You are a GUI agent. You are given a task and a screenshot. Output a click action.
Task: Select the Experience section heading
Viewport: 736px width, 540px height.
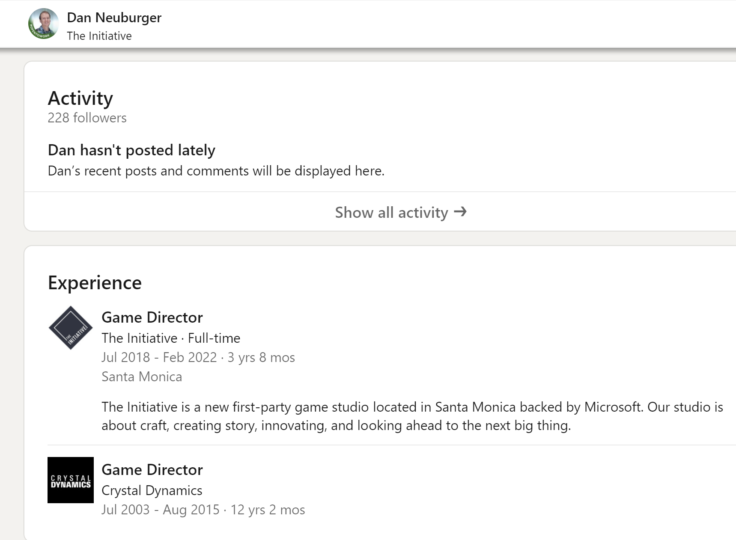(x=94, y=283)
